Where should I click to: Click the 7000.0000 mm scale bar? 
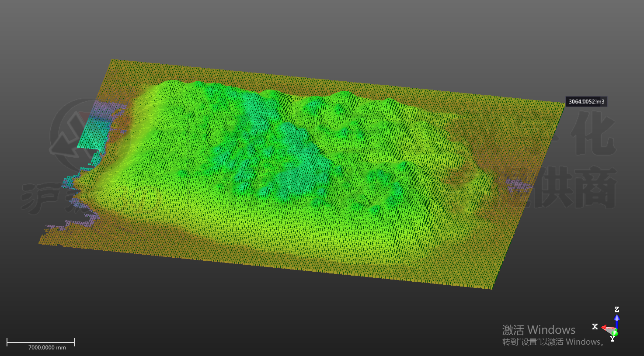tap(41, 344)
